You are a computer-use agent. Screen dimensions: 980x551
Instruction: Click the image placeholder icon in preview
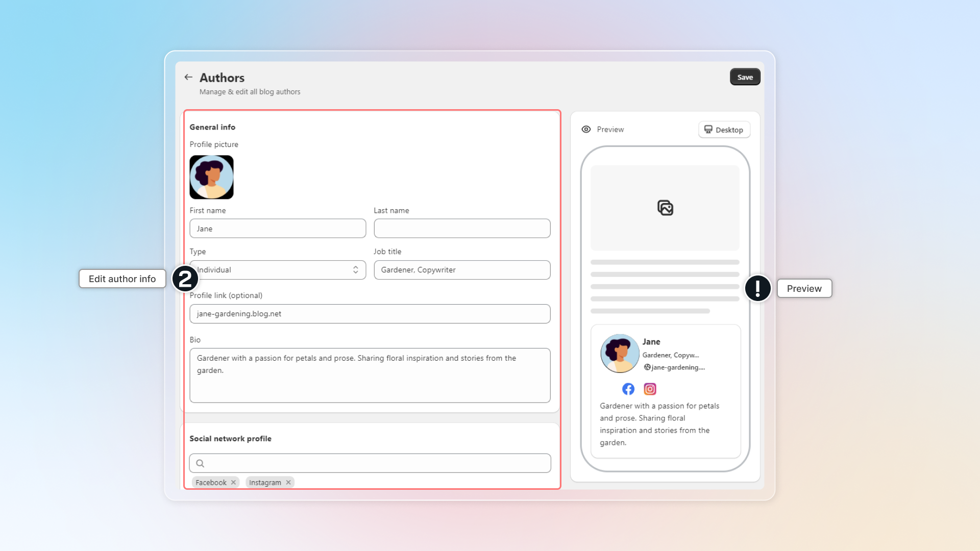(x=665, y=208)
